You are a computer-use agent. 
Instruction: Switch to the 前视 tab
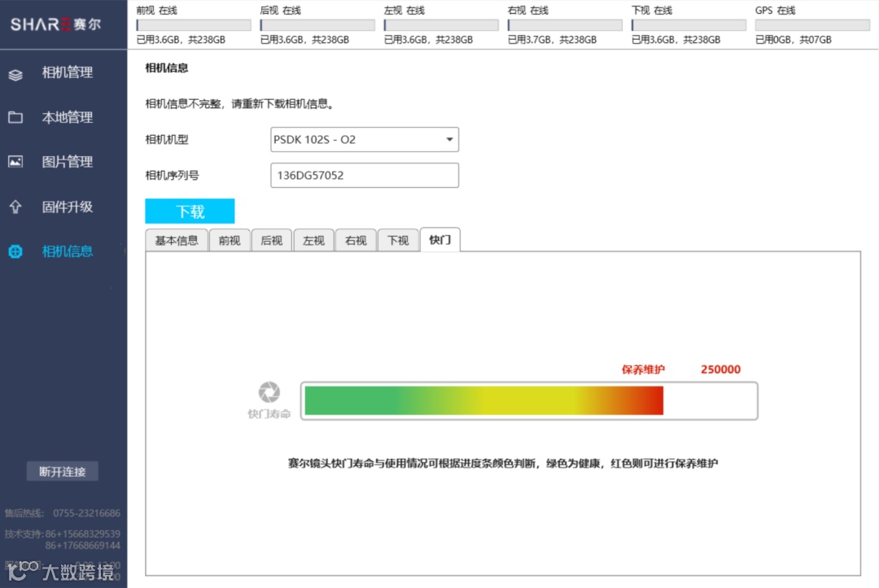click(x=230, y=240)
